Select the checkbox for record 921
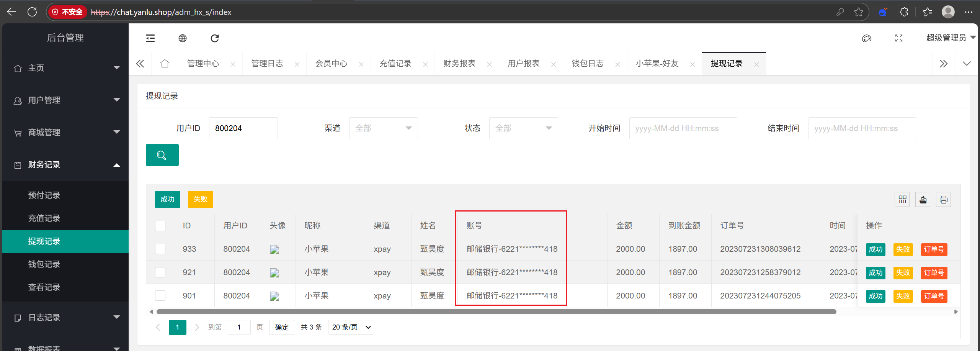This screenshot has width=980, height=351. coord(160,272)
